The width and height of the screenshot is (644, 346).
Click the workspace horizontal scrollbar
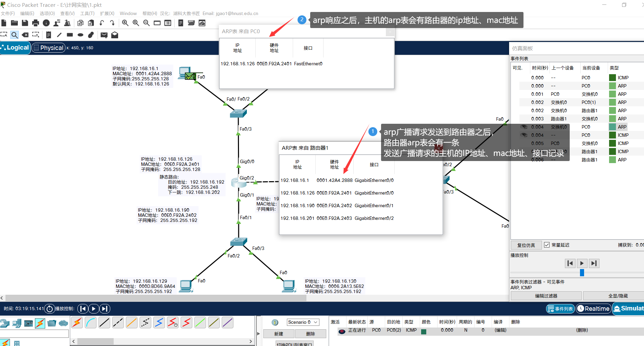tap(154, 298)
